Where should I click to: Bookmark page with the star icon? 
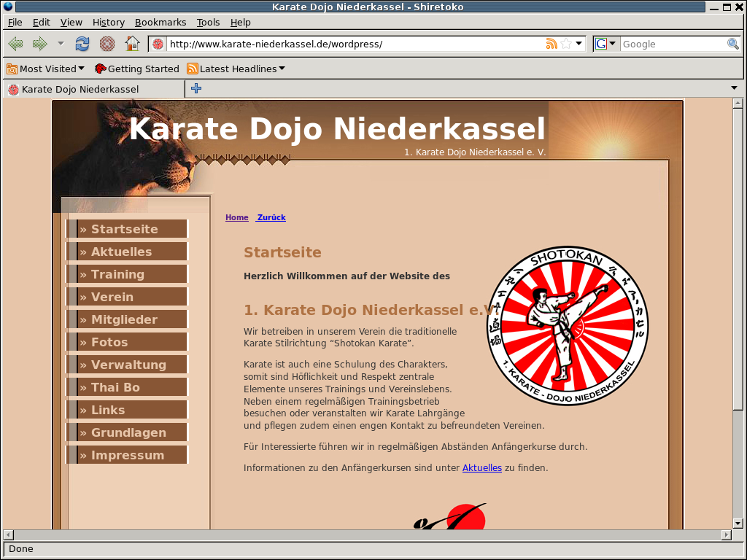tap(566, 44)
